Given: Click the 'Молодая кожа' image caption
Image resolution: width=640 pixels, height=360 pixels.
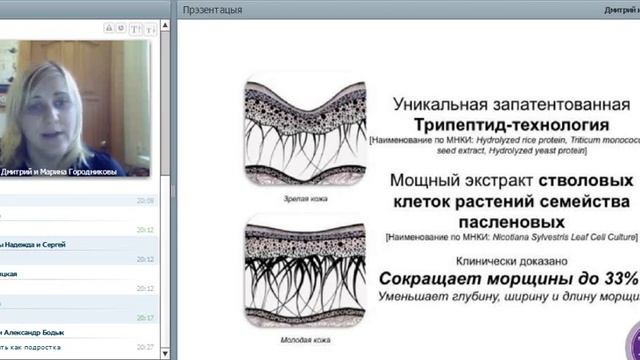Looking at the screenshot, I should point(305,340).
